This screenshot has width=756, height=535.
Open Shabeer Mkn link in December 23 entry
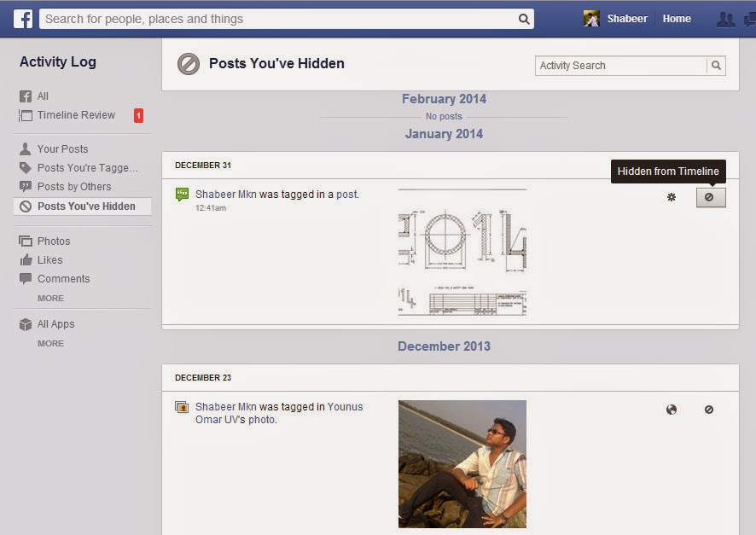tap(225, 407)
